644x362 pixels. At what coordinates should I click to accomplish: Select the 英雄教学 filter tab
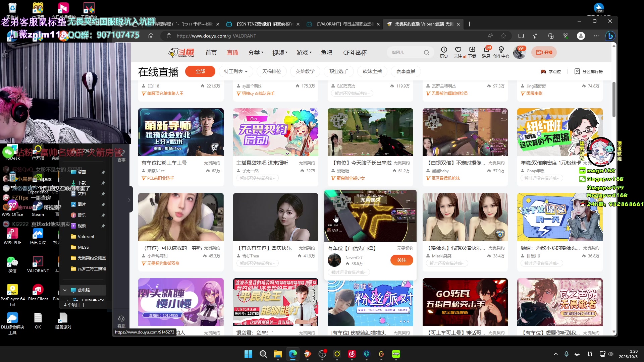pos(305,71)
